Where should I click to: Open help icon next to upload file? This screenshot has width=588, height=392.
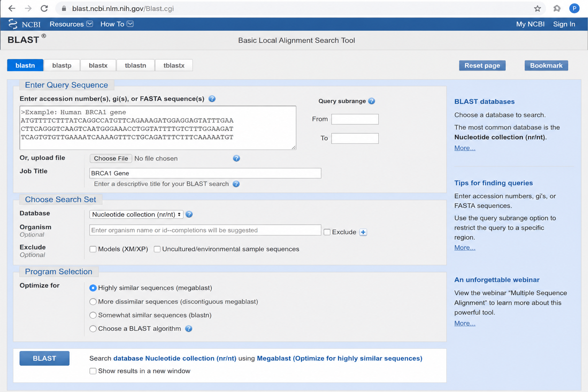coord(237,158)
